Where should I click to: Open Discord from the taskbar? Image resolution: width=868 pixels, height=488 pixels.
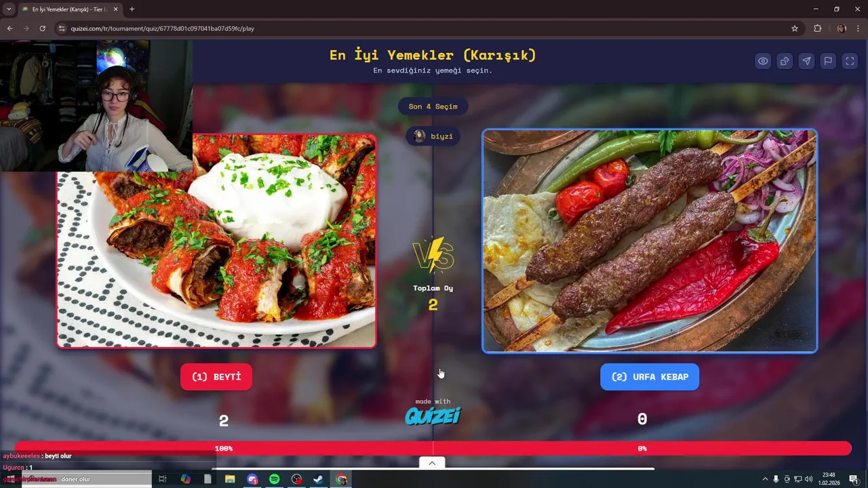[252, 479]
